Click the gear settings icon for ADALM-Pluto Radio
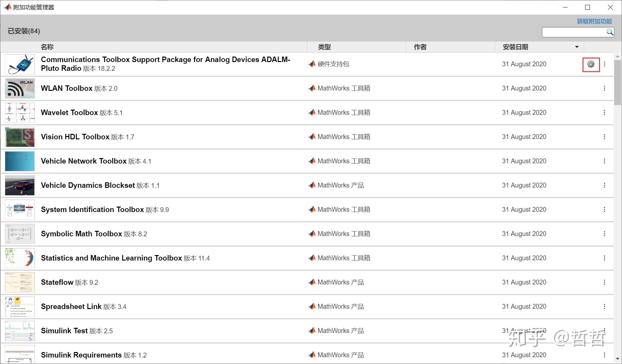622x364 pixels. 591,64
